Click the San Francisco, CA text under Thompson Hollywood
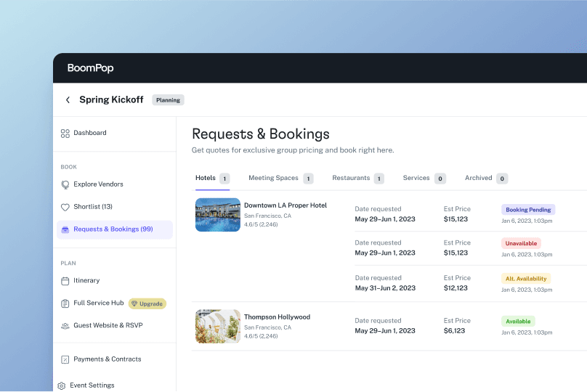This screenshot has height=392, width=587. tap(267, 327)
